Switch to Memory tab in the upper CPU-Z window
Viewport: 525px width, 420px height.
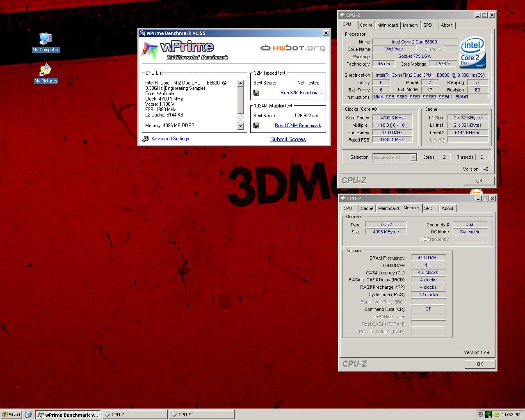(x=411, y=25)
